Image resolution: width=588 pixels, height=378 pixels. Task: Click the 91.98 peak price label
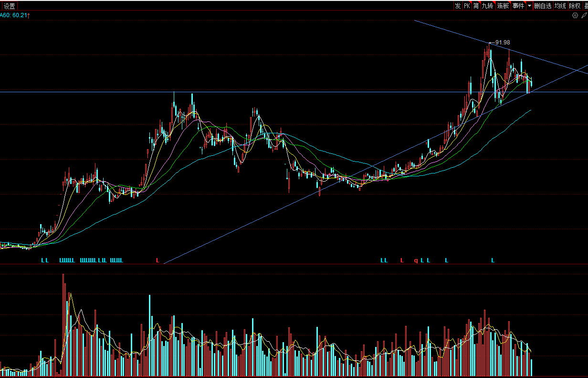tap(503, 43)
